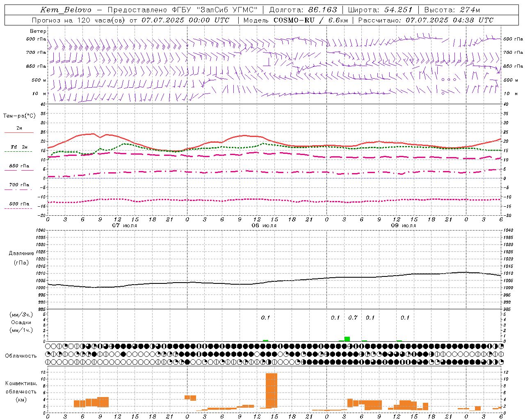Click the (км) unit under облачность
This screenshot has width=525, height=420.
(21, 399)
